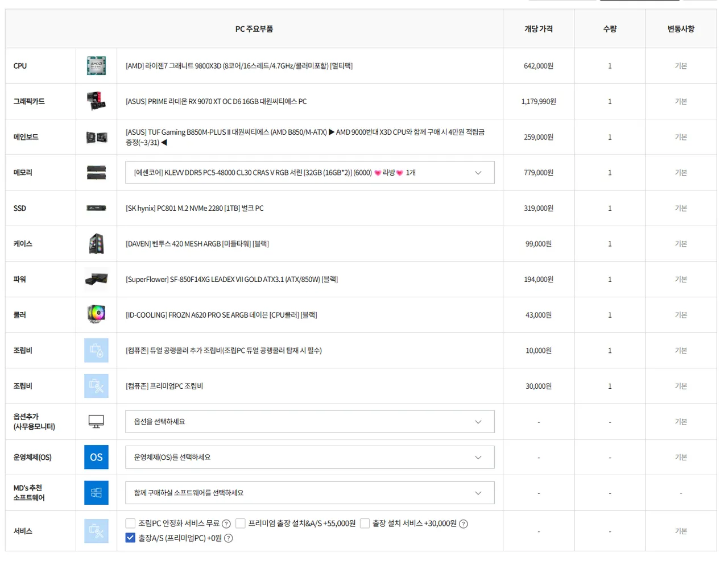Click the blue OS icon
The height and width of the screenshot is (565, 728).
click(x=96, y=457)
